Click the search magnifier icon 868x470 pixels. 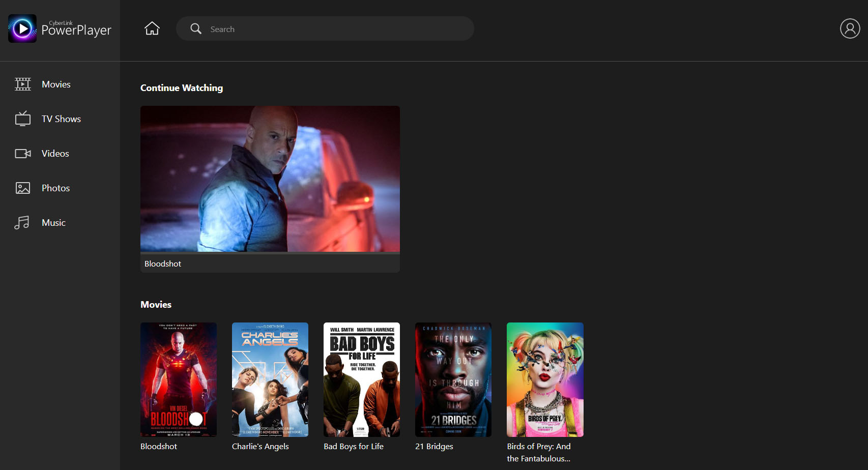(196, 28)
